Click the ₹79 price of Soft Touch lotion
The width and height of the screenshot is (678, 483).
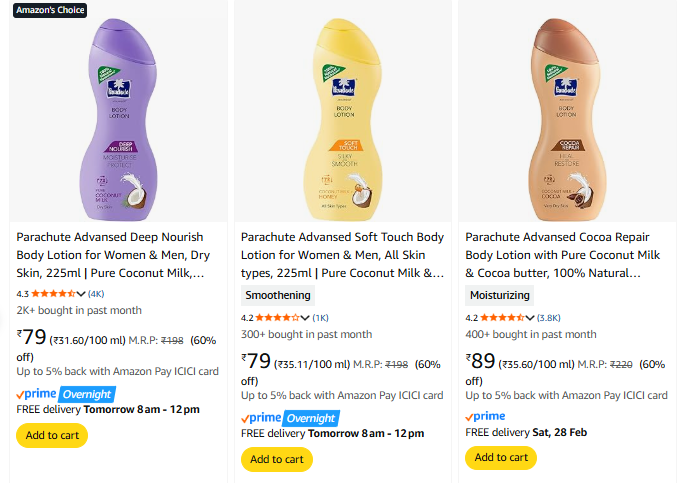click(258, 361)
